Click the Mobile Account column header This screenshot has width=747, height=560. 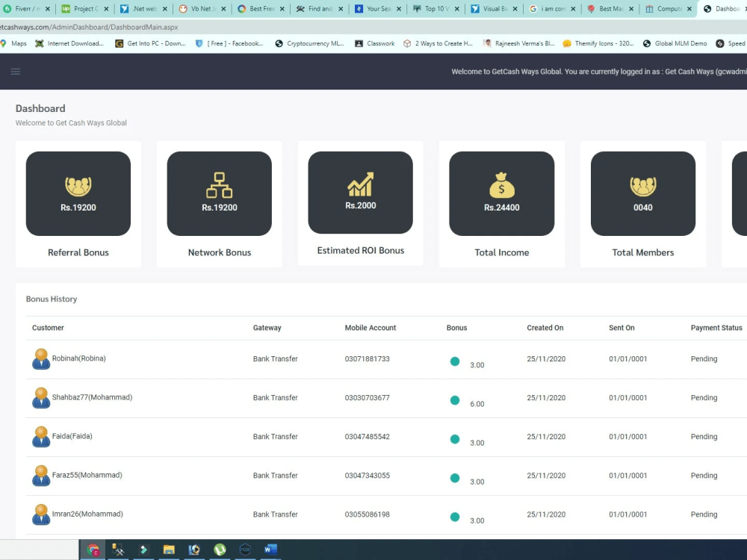point(371,328)
